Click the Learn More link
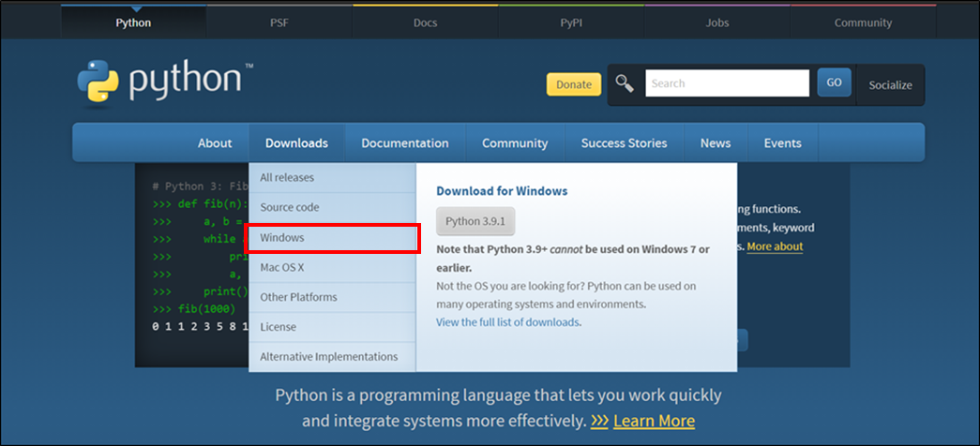The image size is (980, 446). (x=654, y=421)
